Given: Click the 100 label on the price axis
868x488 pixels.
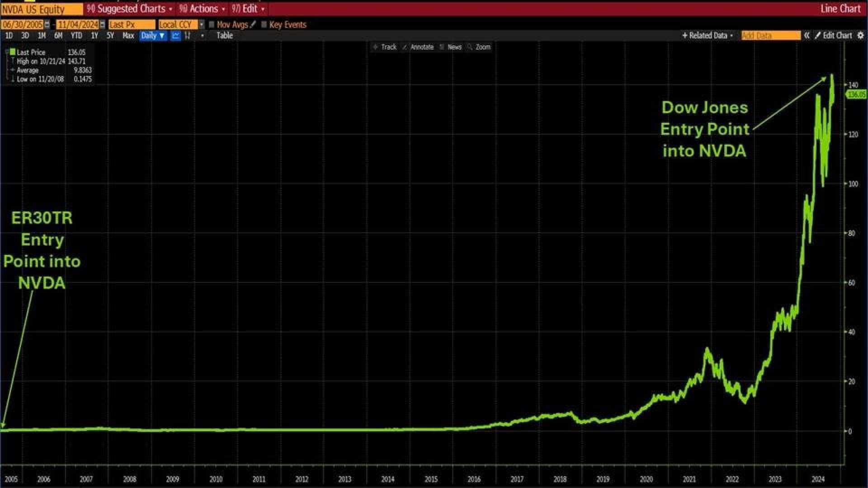Looking at the screenshot, I should [853, 184].
